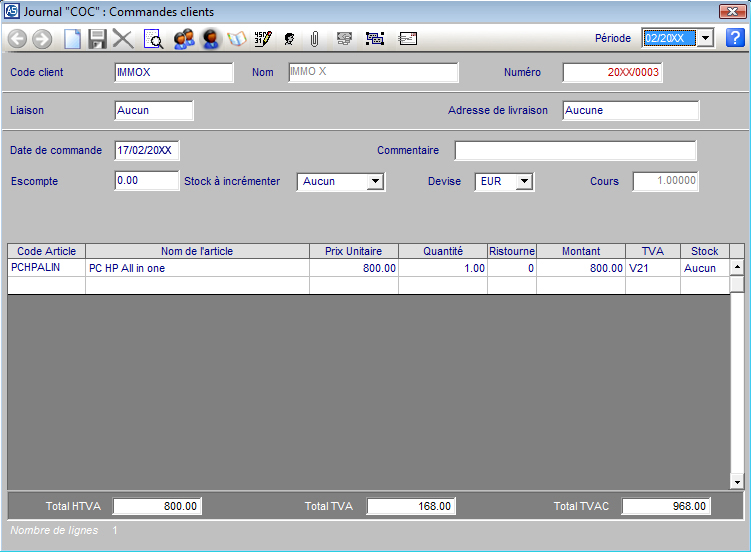Expand the Période dropdown
Image resolution: width=751 pixels, height=552 pixels.
[704, 38]
